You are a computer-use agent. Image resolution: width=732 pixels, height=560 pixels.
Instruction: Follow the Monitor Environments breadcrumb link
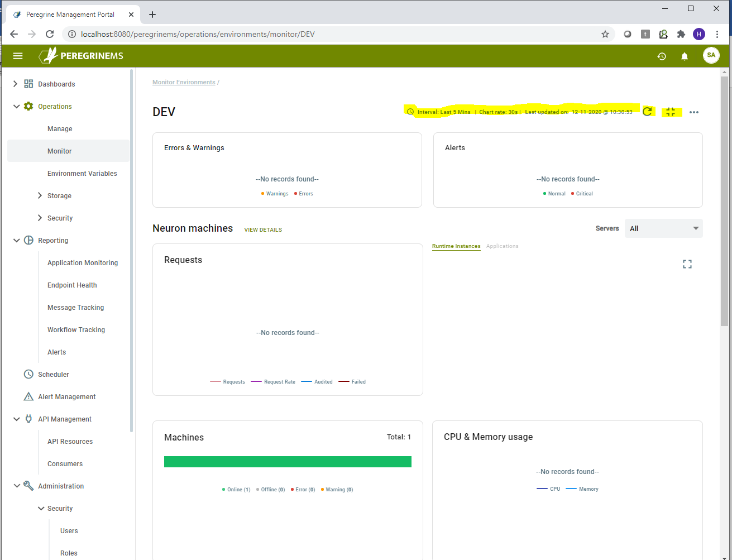point(184,82)
